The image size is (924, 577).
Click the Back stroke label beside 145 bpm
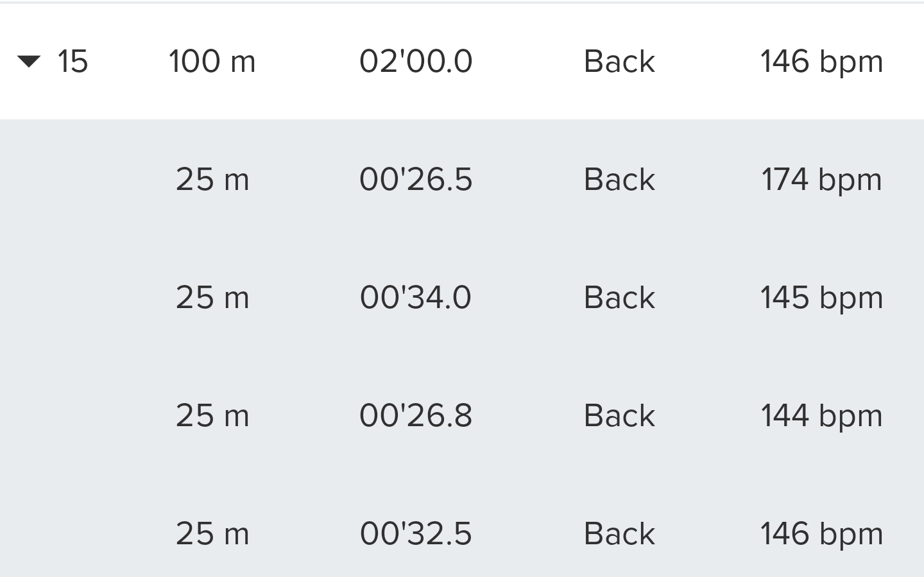click(619, 297)
